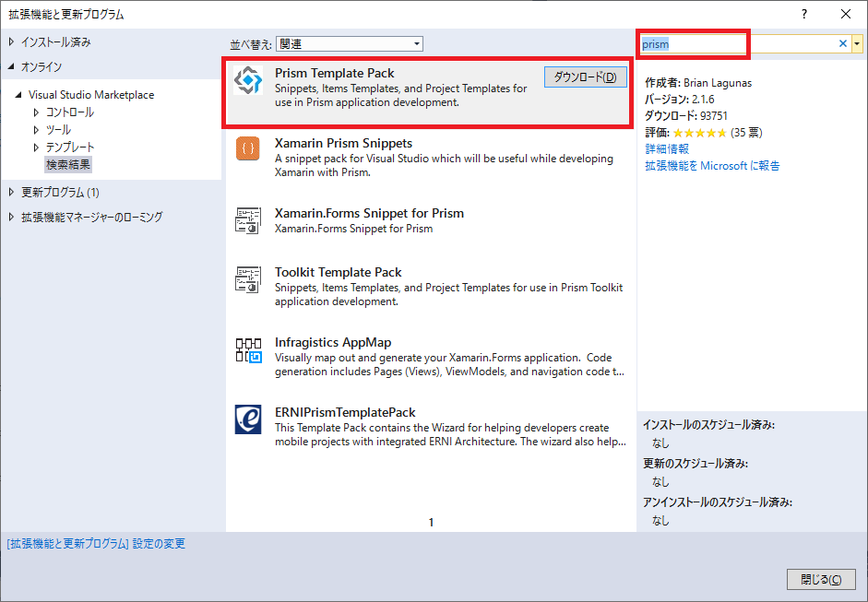Expand the インストール済み tree node
Image resolution: width=868 pixels, height=602 pixels.
pos(12,42)
